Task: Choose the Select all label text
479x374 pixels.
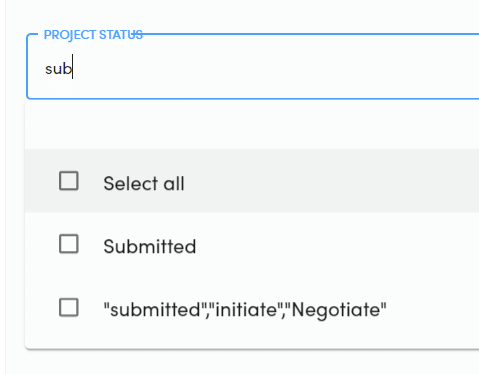Action: (x=144, y=183)
